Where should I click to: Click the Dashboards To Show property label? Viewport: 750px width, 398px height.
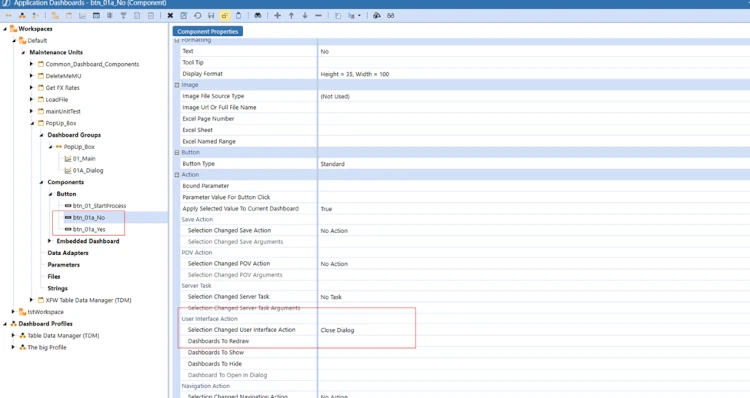(x=216, y=353)
